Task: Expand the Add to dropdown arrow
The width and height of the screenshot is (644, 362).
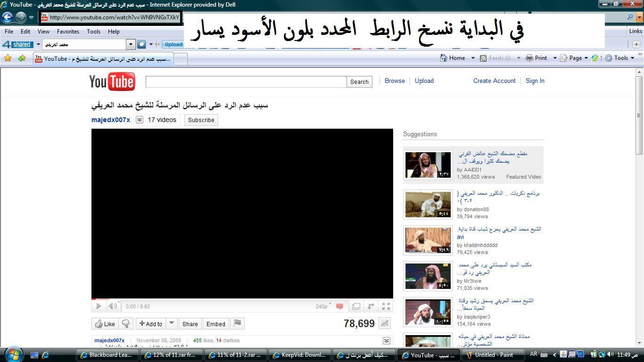Action: point(172,323)
